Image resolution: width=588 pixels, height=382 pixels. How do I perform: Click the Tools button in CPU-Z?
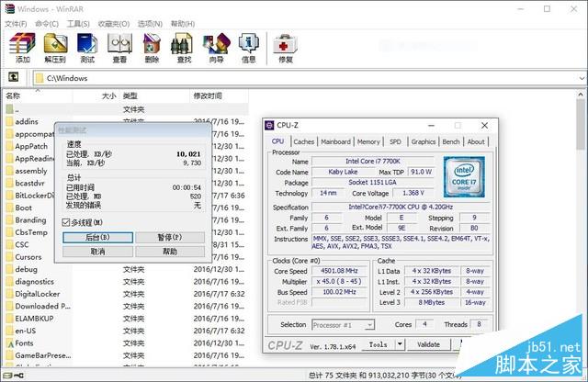click(x=379, y=344)
